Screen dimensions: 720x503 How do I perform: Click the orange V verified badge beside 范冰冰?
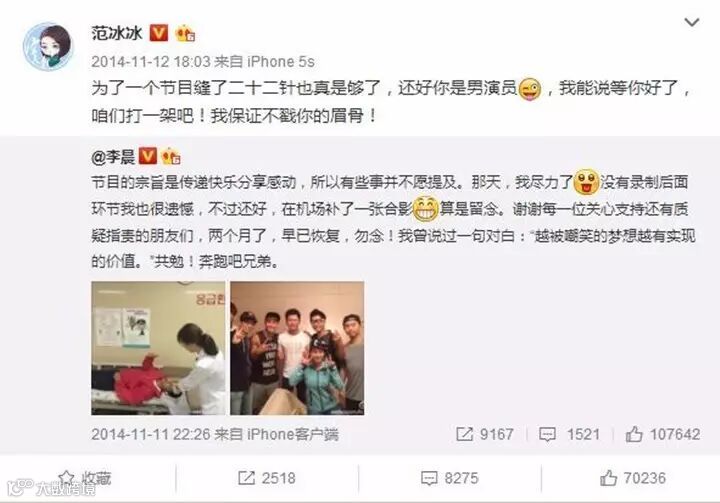(158, 33)
